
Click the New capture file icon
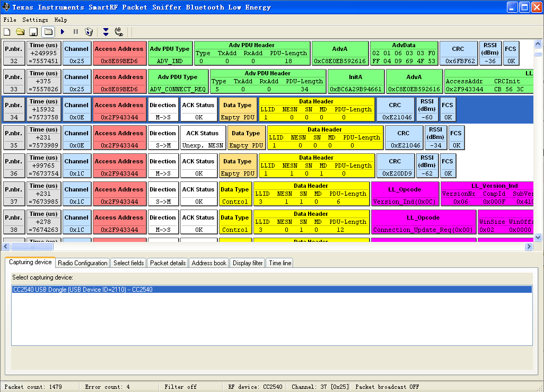pyautogui.click(x=7, y=32)
